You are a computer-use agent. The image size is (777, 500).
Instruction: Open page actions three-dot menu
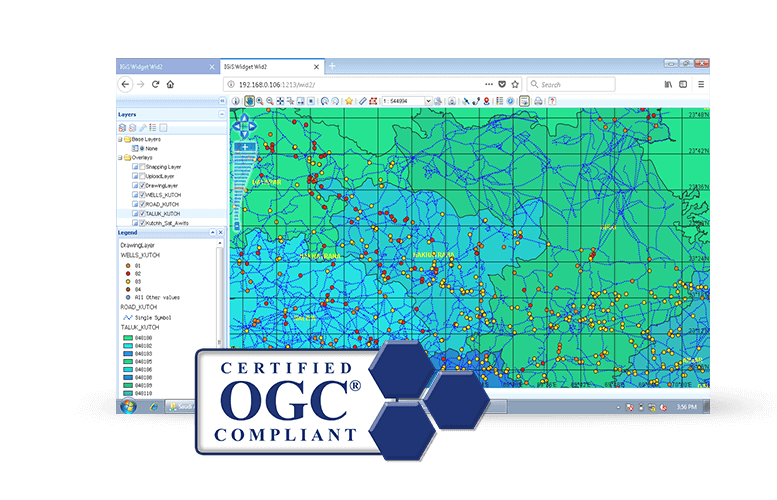coord(489,84)
